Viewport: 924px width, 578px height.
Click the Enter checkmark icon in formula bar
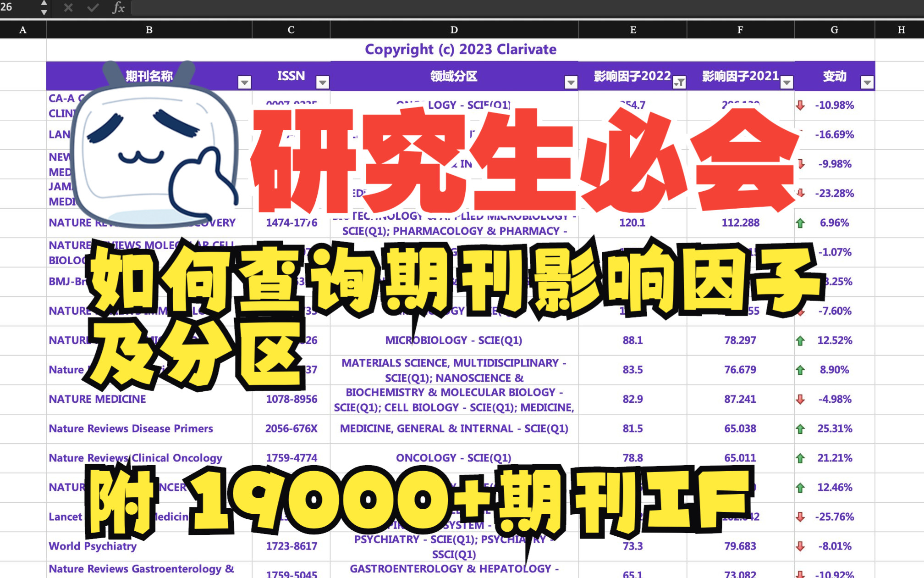(x=93, y=8)
